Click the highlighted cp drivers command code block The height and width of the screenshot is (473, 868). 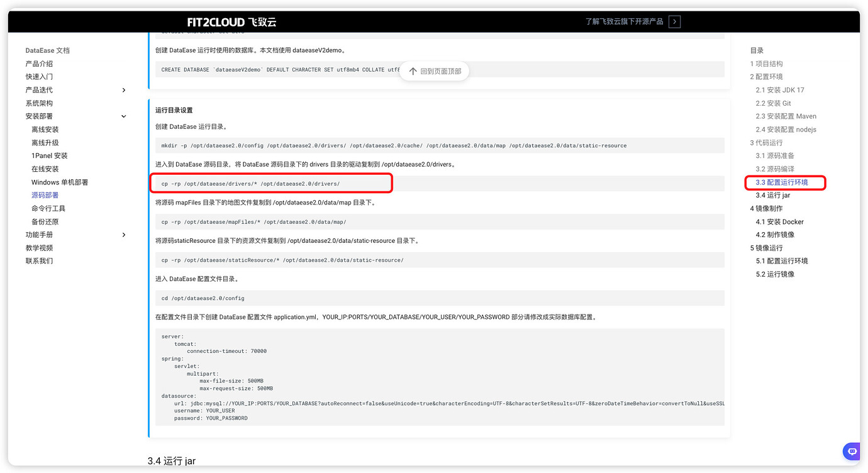coord(270,183)
